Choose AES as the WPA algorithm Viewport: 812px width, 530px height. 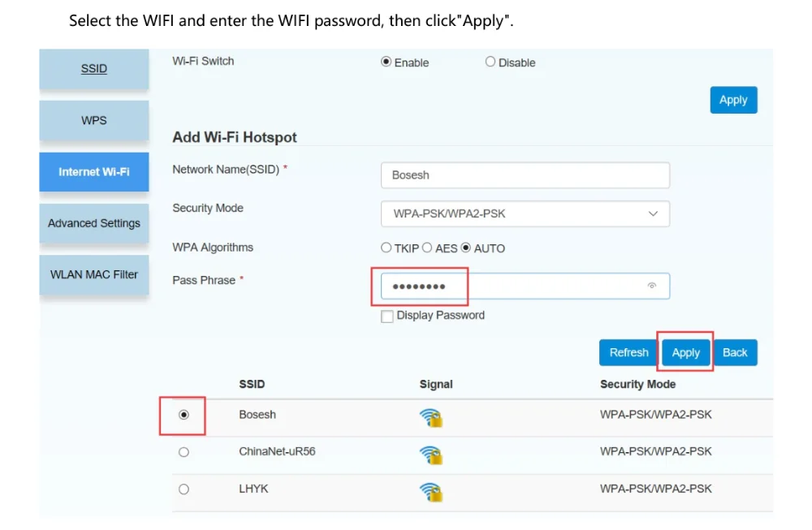(x=427, y=248)
